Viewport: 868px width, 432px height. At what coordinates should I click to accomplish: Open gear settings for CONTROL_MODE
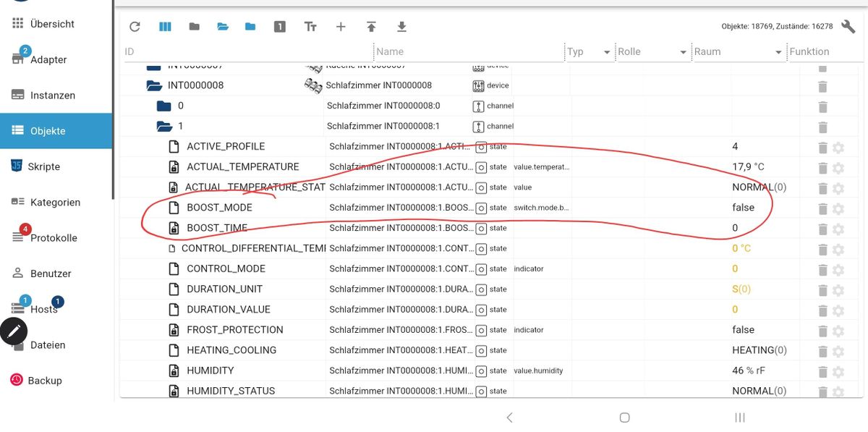click(838, 269)
